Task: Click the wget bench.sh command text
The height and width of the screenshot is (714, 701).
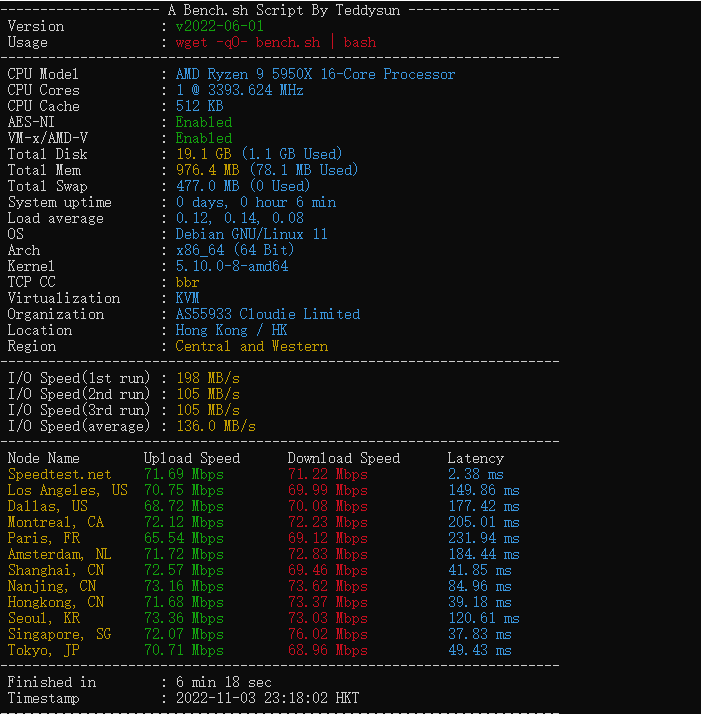Action: tap(268, 42)
